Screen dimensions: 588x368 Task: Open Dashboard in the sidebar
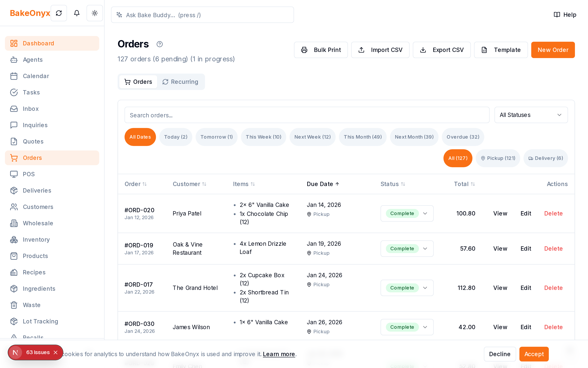pyautogui.click(x=52, y=43)
